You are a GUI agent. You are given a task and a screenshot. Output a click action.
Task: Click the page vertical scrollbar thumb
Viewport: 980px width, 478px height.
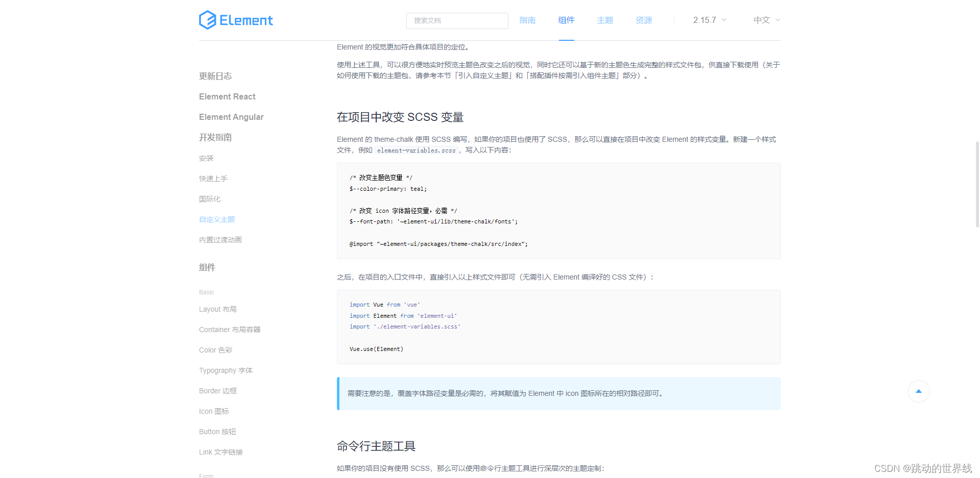point(977,184)
